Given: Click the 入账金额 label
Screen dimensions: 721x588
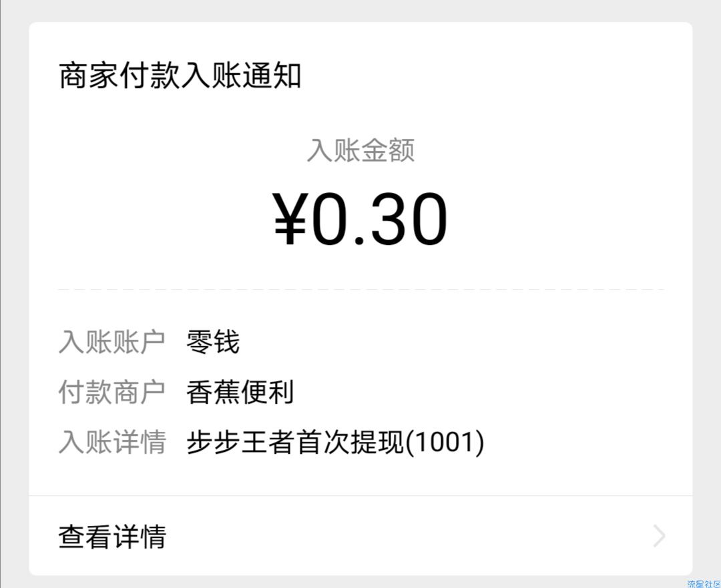Looking at the screenshot, I should coord(360,150).
